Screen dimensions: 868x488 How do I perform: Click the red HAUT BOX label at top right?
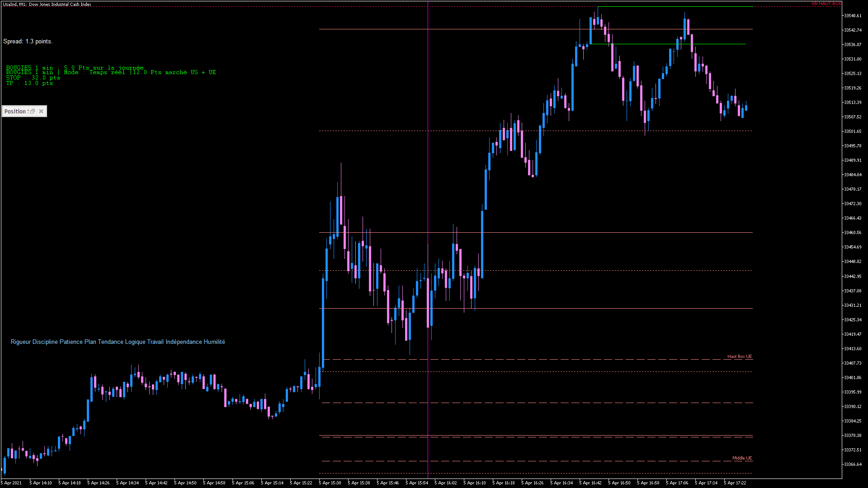[x=826, y=4]
